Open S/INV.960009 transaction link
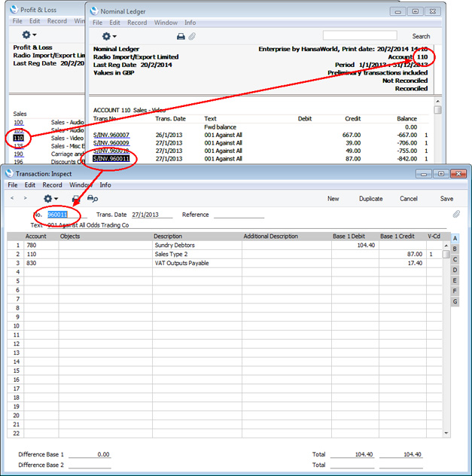The image size is (472, 476). pyautogui.click(x=111, y=143)
